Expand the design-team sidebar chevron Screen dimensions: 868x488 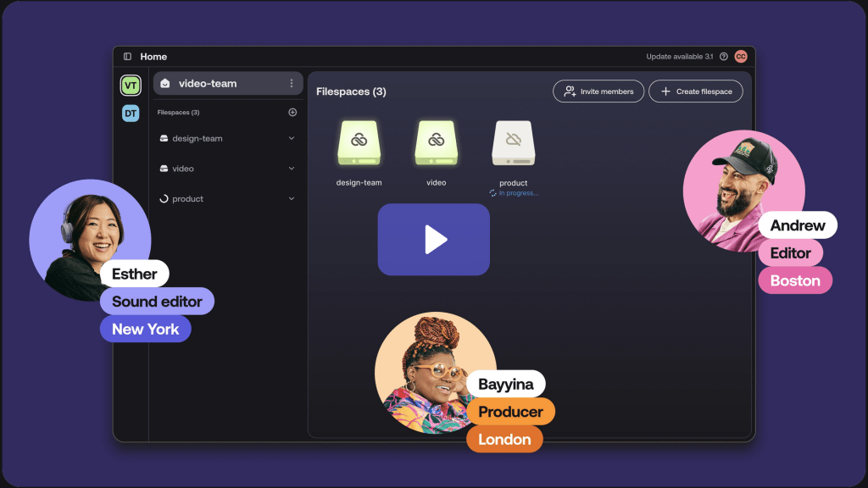click(x=292, y=138)
